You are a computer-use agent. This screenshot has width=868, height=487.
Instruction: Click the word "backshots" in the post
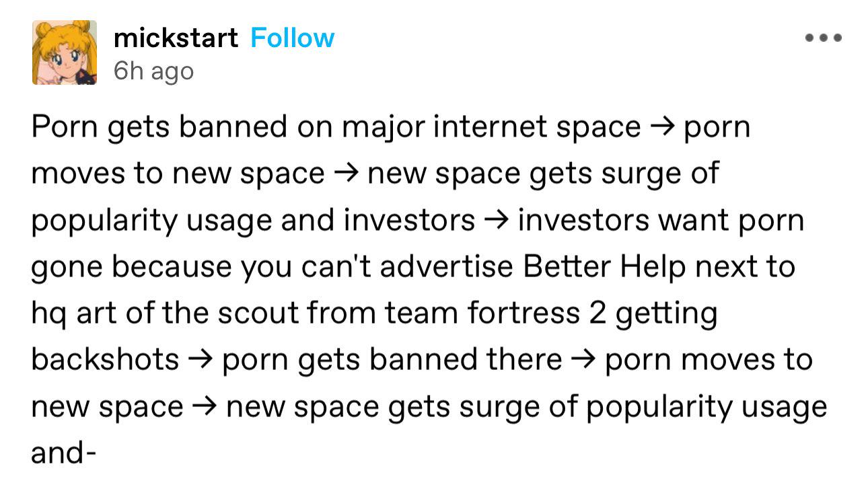[105, 360]
